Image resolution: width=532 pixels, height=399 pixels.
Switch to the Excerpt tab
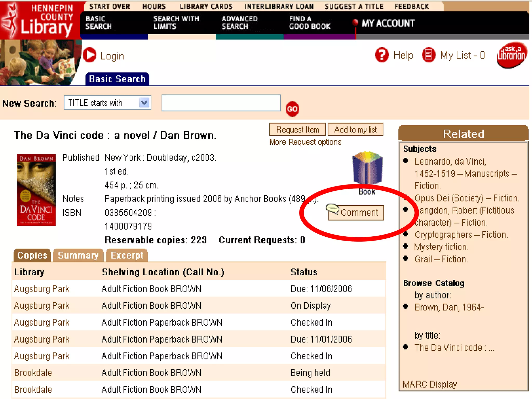click(127, 255)
